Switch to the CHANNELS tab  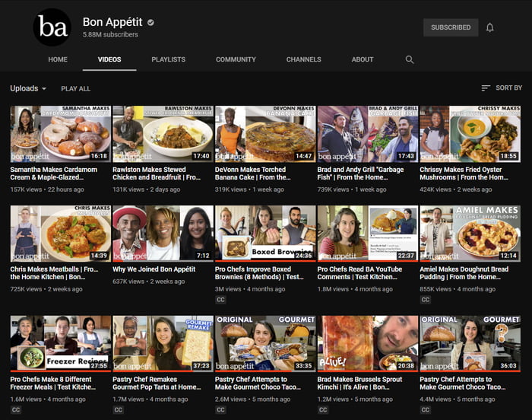(304, 59)
